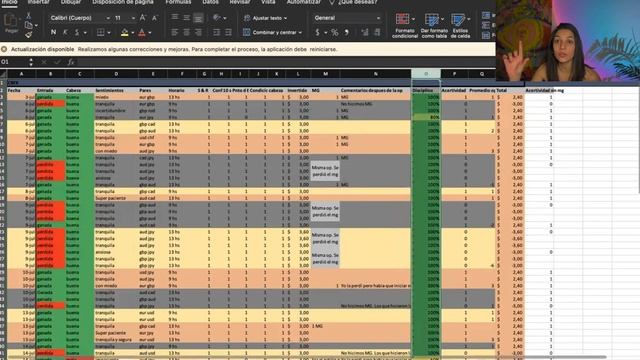640x360 pixels.
Task: Switch to the Inicio ribbon tab
Action: [9, 2]
